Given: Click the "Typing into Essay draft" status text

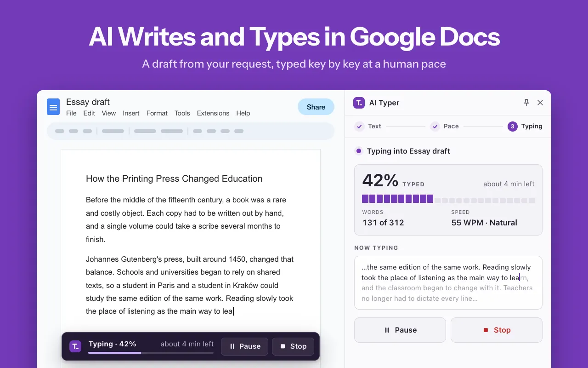Looking at the screenshot, I should coord(408,151).
